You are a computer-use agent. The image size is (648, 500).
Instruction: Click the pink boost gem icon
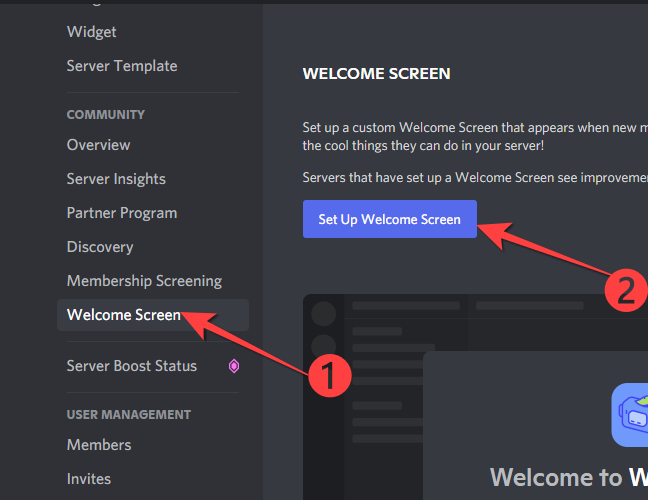coord(234,366)
